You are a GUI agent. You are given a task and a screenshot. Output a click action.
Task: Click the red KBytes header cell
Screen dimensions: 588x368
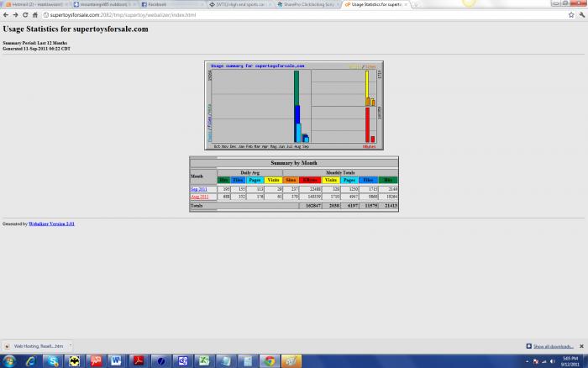(x=310, y=181)
